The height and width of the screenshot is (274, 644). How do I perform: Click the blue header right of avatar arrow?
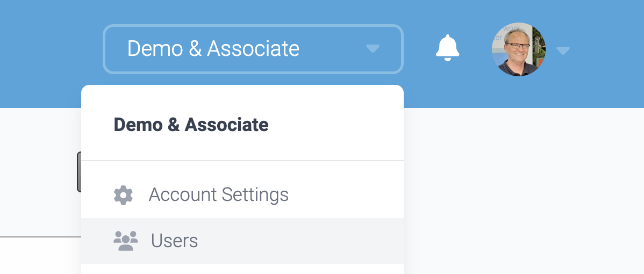click(x=607, y=53)
